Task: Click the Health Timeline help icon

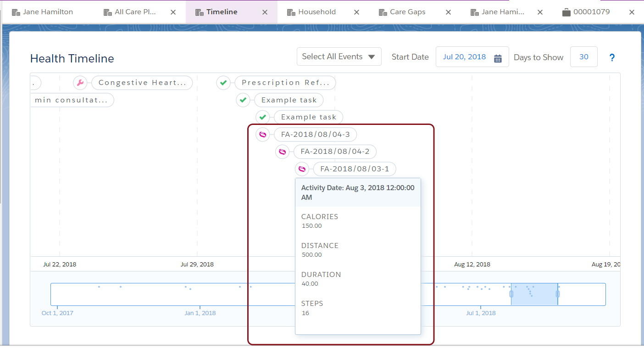Action: [x=612, y=57]
